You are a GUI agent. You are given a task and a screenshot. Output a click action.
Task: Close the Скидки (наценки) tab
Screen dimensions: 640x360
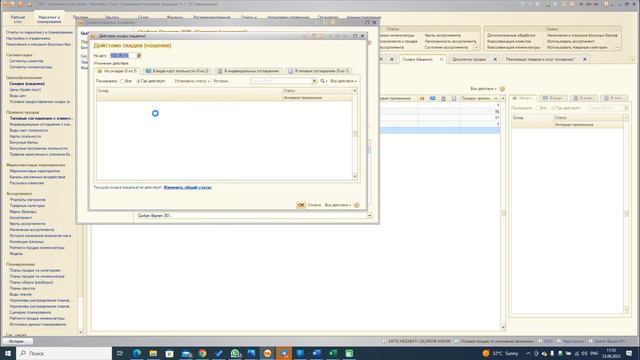pos(441,60)
